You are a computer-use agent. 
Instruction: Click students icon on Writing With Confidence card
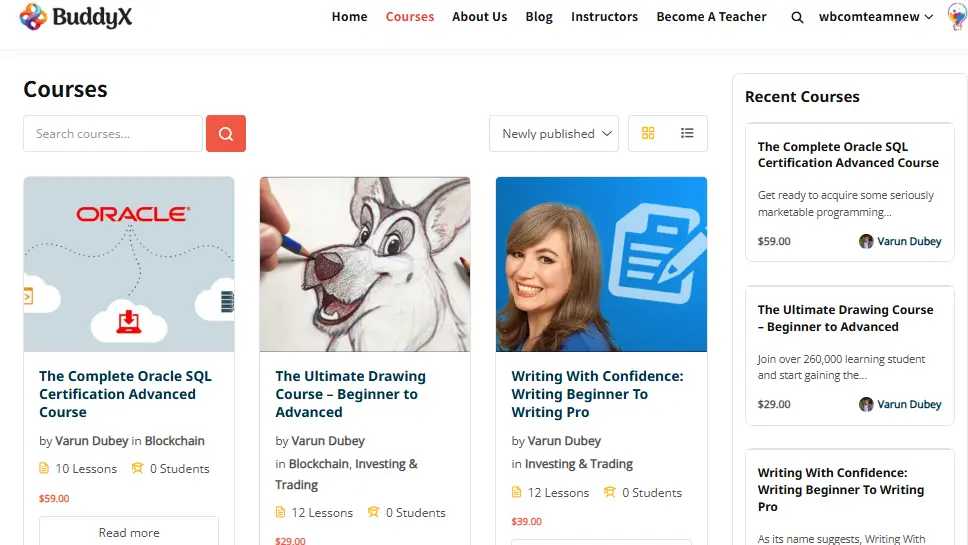click(609, 492)
